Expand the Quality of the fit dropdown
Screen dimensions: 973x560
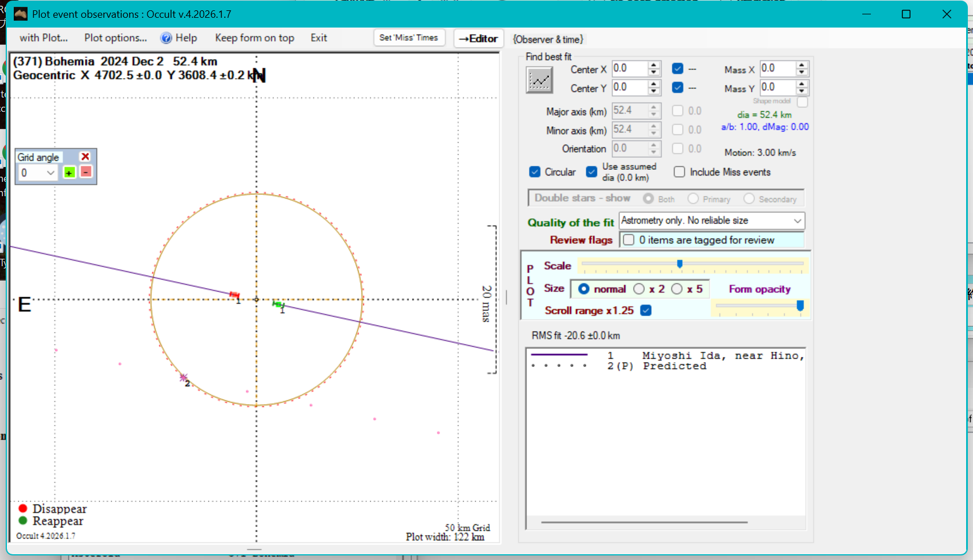pos(797,221)
